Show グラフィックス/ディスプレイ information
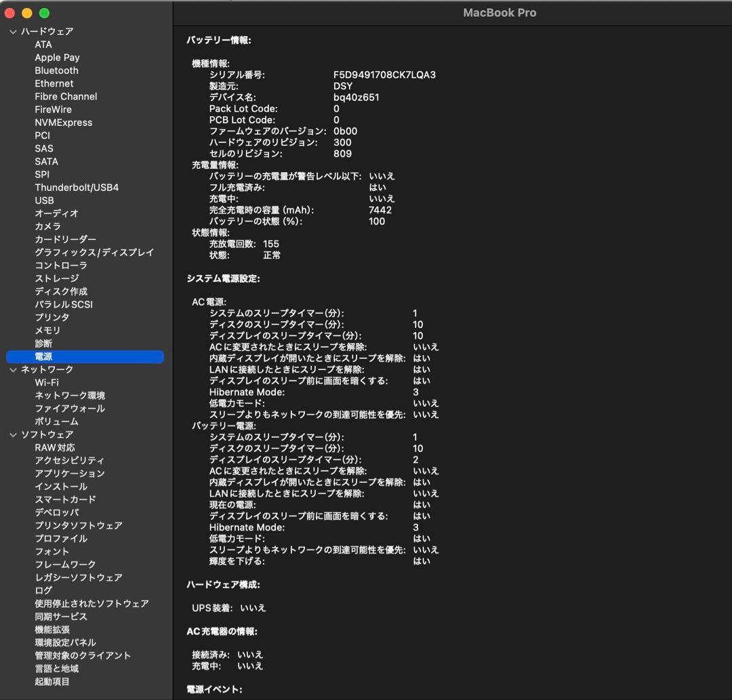 point(94,253)
